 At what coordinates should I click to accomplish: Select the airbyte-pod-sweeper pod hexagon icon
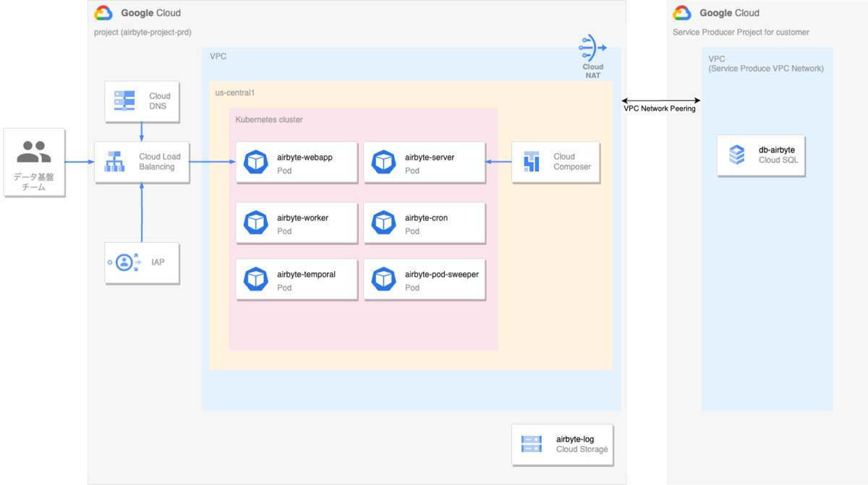click(383, 279)
